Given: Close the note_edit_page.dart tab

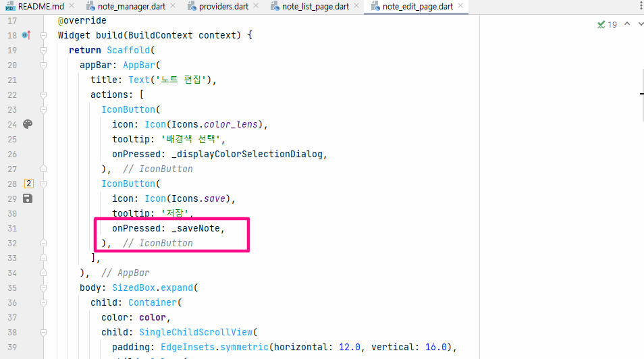Looking at the screenshot, I should click(460, 6).
